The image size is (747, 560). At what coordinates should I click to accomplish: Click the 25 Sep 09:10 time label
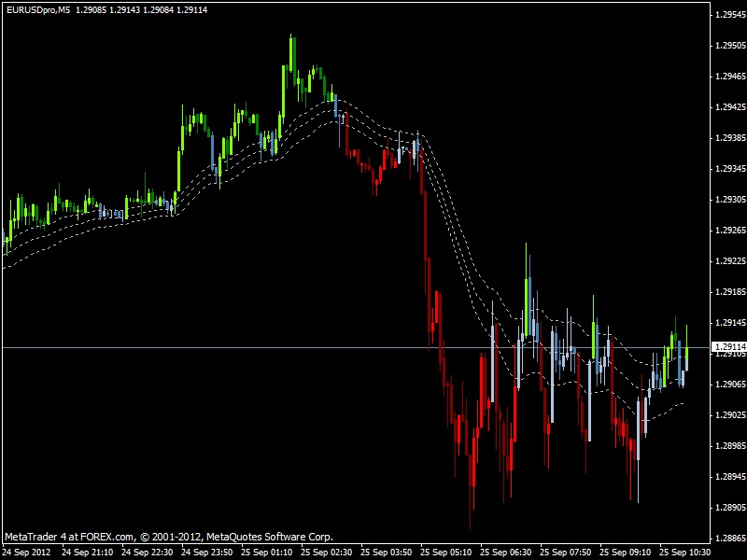[x=626, y=553]
